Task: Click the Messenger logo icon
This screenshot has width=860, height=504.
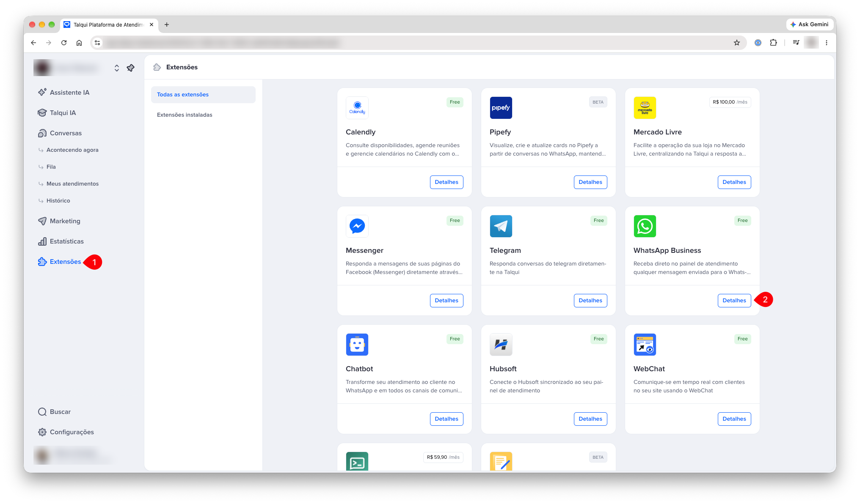Action: (x=357, y=226)
